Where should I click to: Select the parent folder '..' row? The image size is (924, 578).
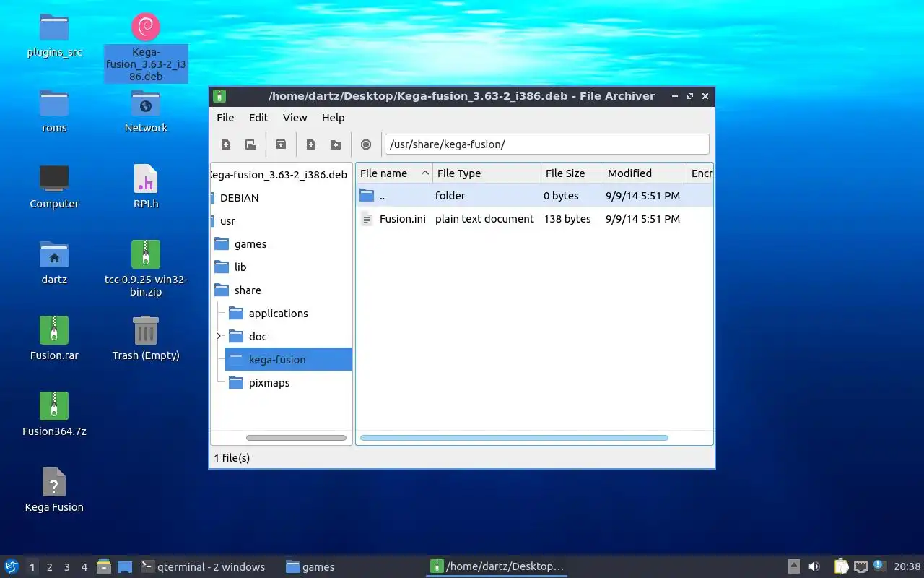pyautogui.click(x=534, y=196)
